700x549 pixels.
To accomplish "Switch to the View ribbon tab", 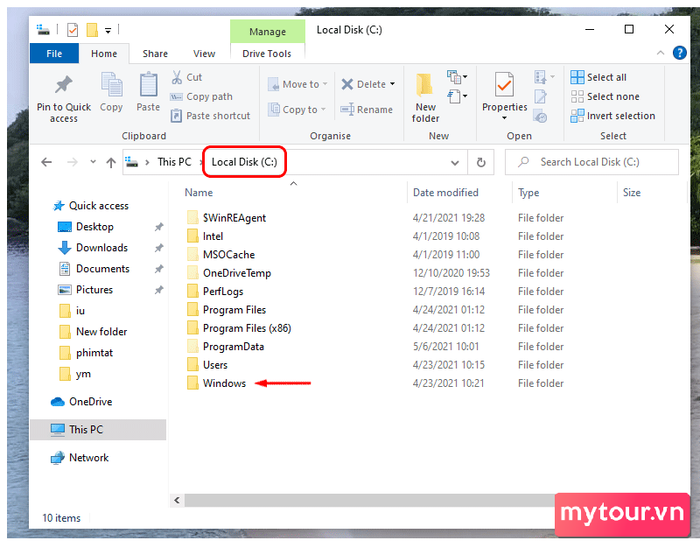I will (204, 54).
